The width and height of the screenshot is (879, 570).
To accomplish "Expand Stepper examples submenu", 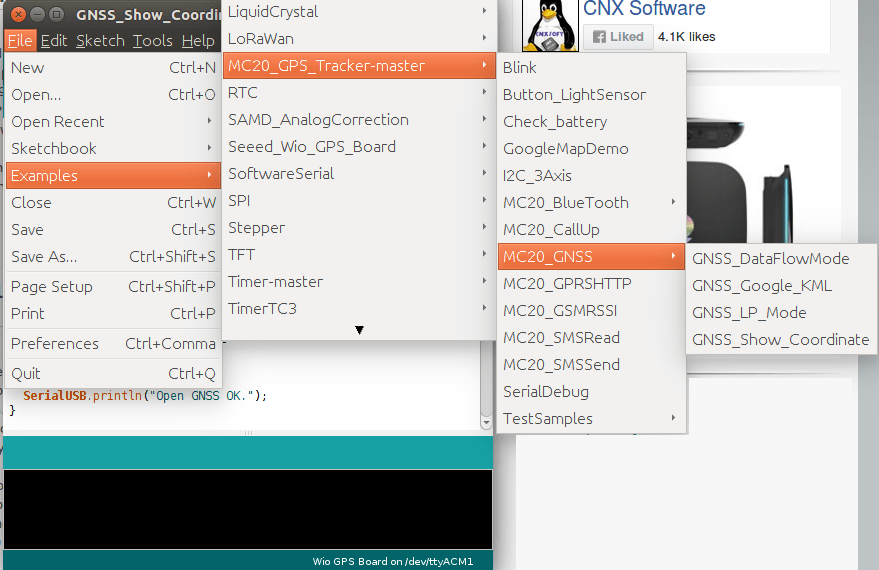I will (359, 228).
